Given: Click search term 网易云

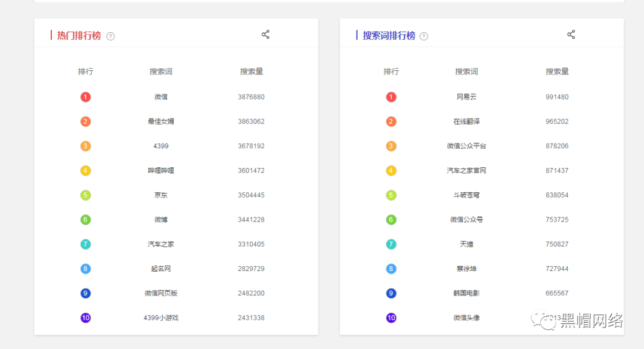Looking at the screenshot, I should click(466, 97).
